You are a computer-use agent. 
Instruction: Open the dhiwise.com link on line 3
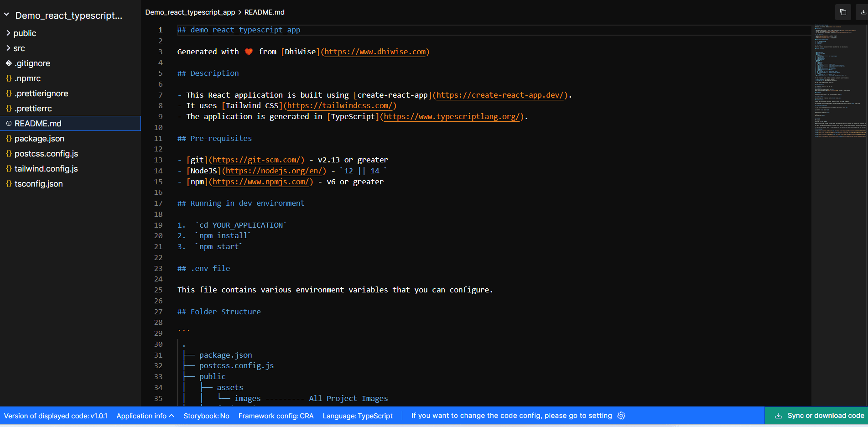(375, 52)
